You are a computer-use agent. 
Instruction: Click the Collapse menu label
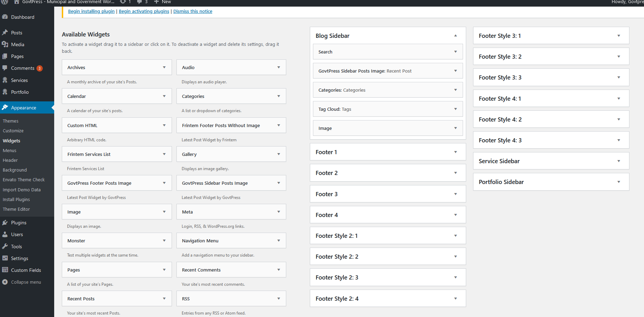26,282
